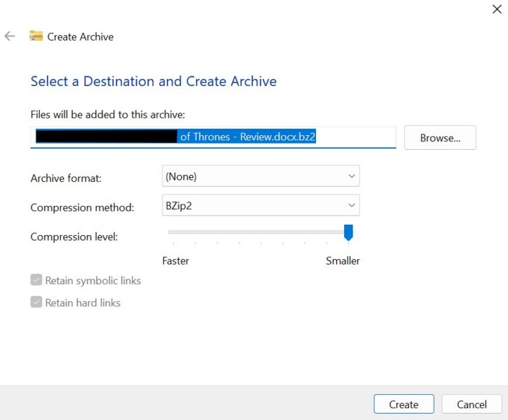This screenshot has width=508, height=420.
Task: Toggle the Retain hard links checkbox
Action: click(36, 303)
